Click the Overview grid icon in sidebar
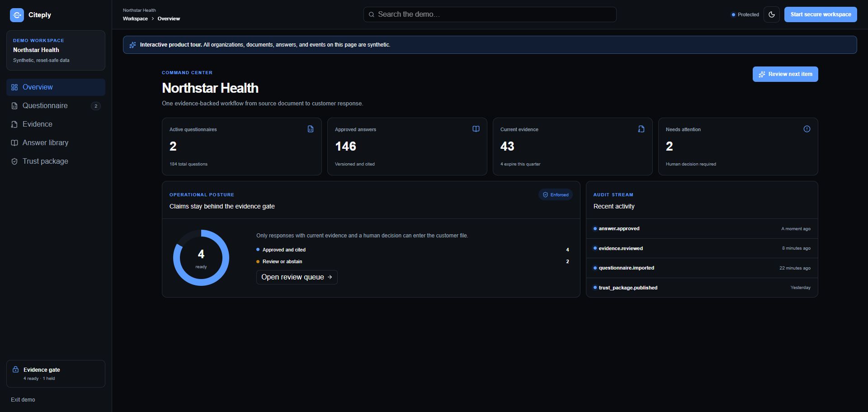Viewport: 868px width, 412px height. tap(14, 87)
